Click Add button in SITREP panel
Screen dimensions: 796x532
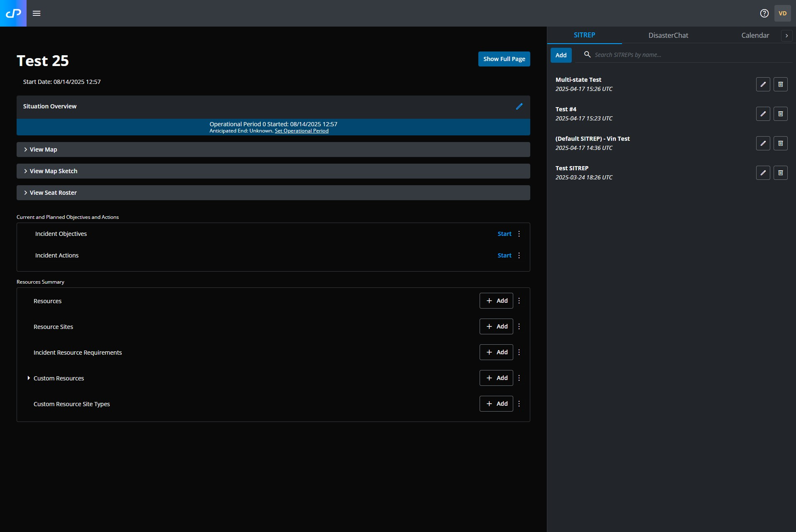561,55
